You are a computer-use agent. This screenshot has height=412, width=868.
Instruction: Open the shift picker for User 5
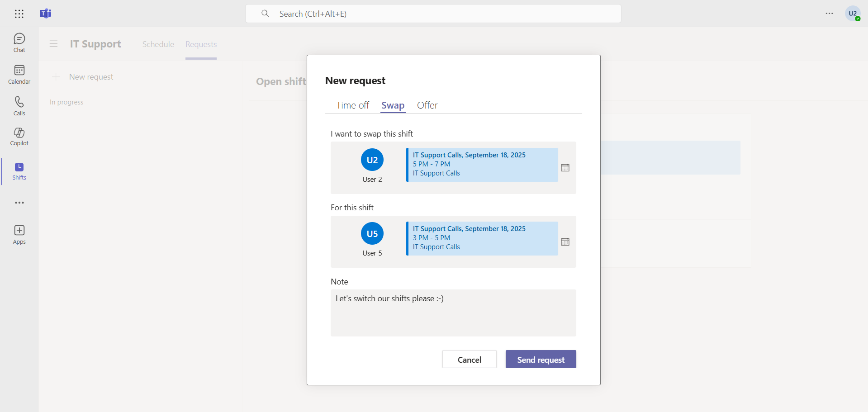[565, 242]
